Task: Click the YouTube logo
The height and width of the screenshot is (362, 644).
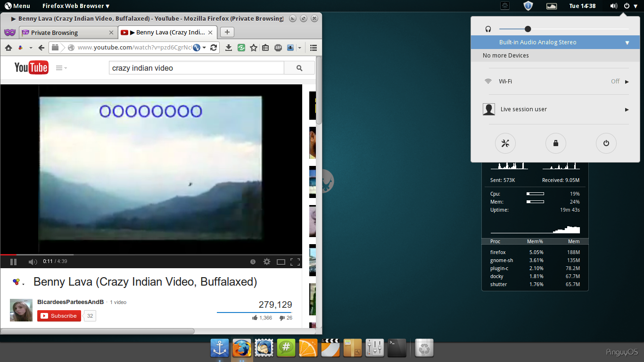Action: tap(31, 68)
